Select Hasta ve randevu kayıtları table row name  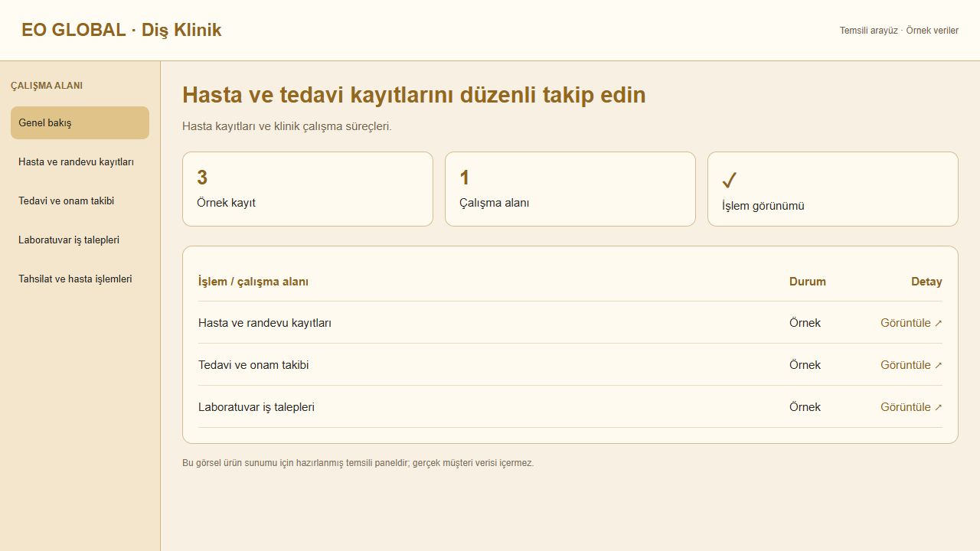[x=265, y=323]
